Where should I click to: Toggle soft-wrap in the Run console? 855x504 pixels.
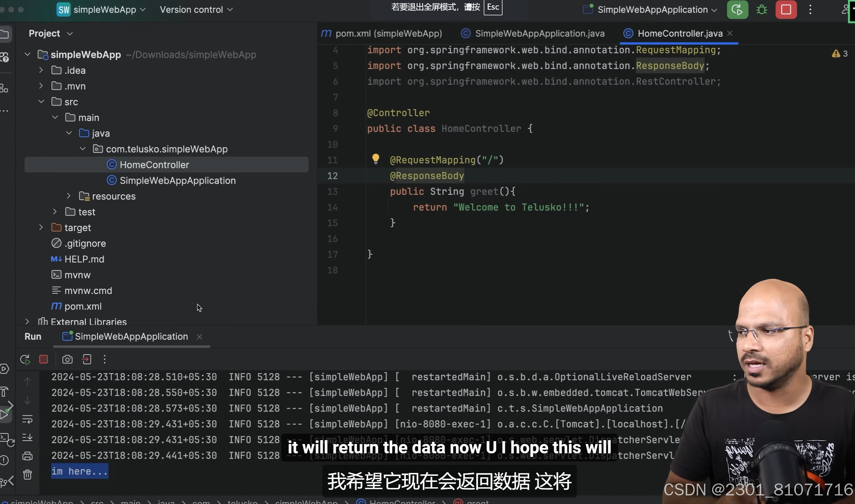(x=27, y=419)
